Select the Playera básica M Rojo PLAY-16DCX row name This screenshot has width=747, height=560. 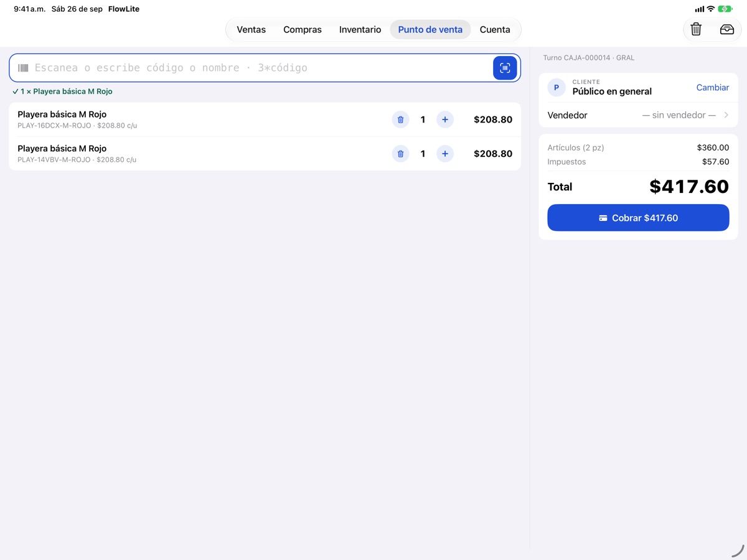(62, 114)
